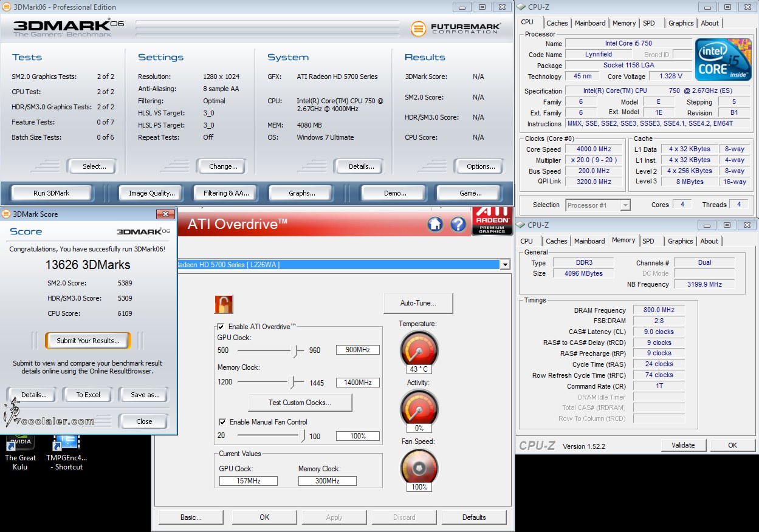Open the SPD tab in upper CPU-Z window

tap(649, 23)
